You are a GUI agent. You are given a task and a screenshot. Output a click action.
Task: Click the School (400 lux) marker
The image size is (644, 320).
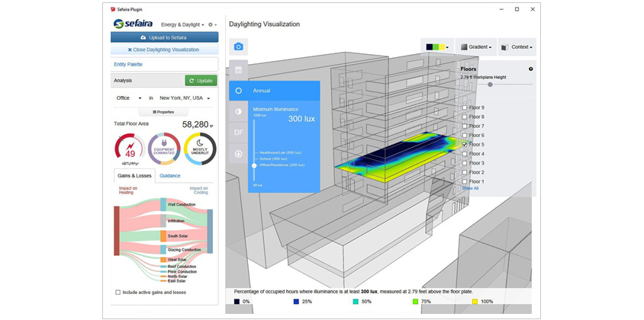273,158
